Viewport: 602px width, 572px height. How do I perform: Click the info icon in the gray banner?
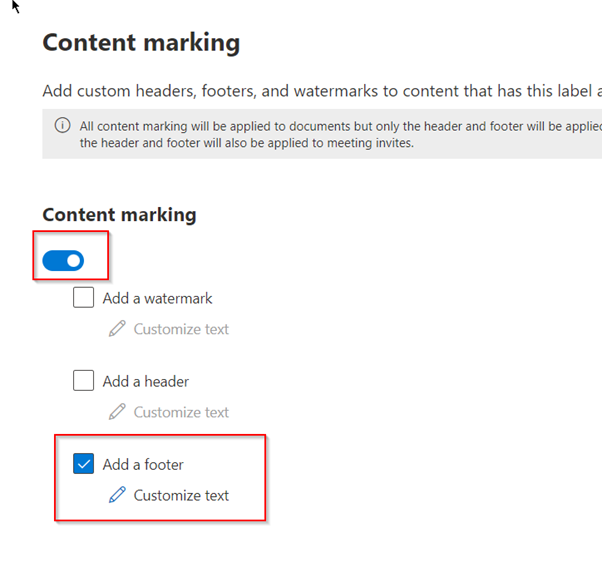click(x=63, y=126)
